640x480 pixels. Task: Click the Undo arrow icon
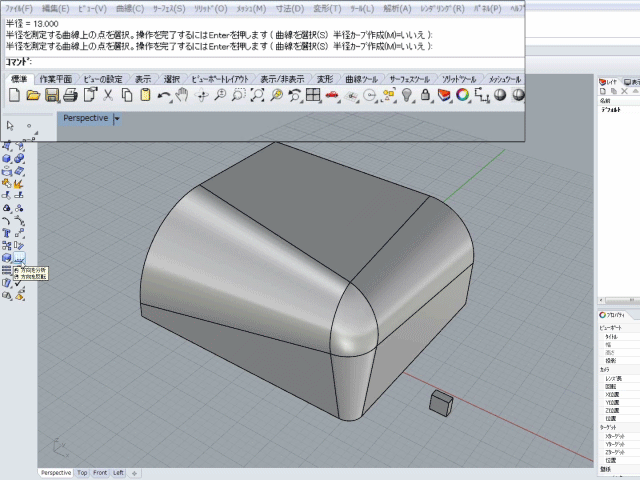[x=164, y=96]
